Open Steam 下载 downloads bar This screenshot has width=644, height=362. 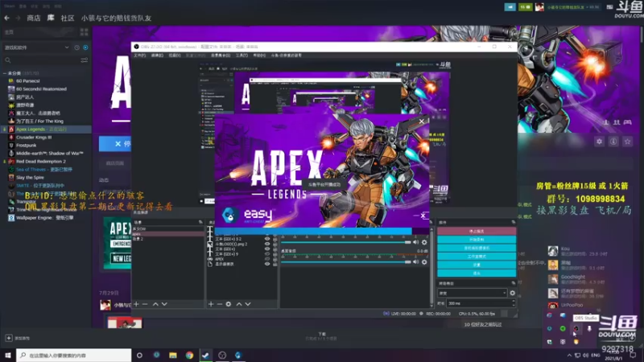click(321, 336)
